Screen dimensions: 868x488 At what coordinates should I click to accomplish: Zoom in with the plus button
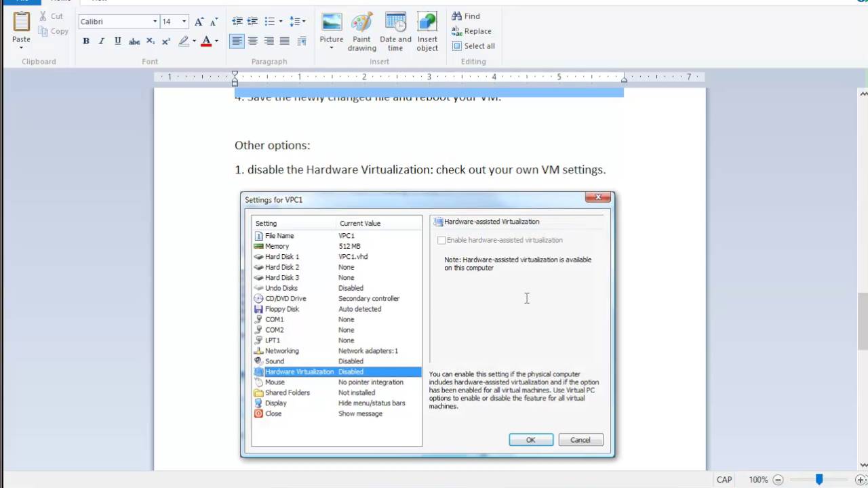coord(861,479)
